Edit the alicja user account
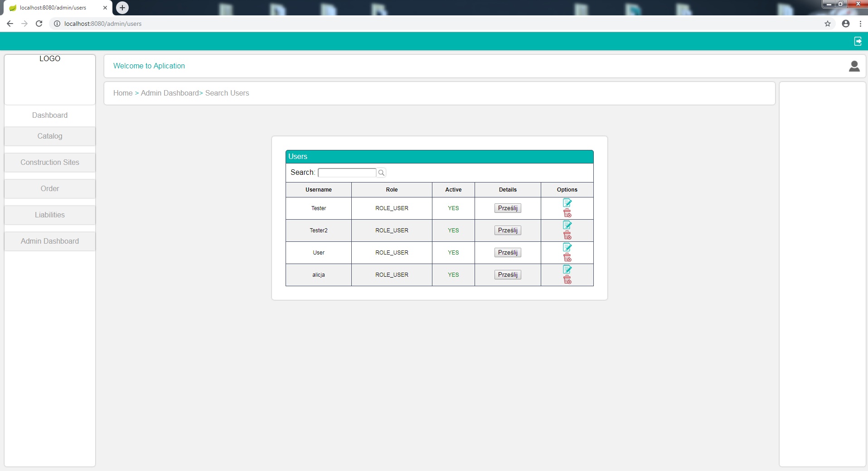Screen dimensions: 868x471 point(567,269)
